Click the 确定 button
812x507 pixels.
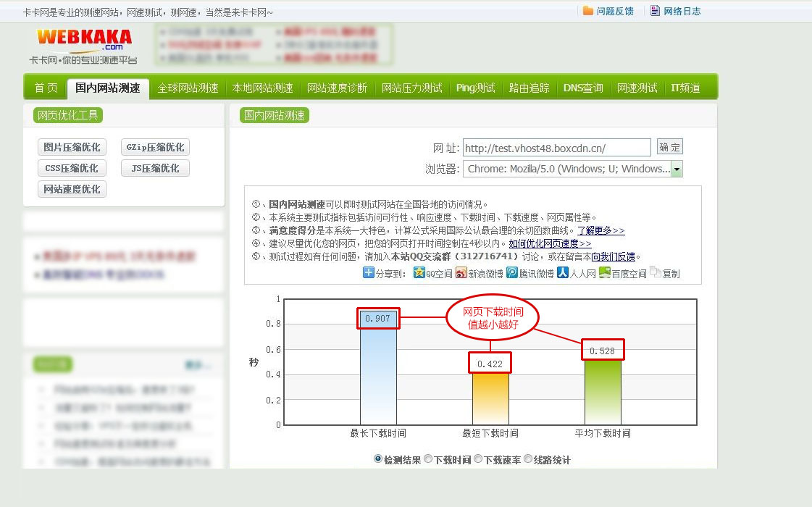[669, 147]
